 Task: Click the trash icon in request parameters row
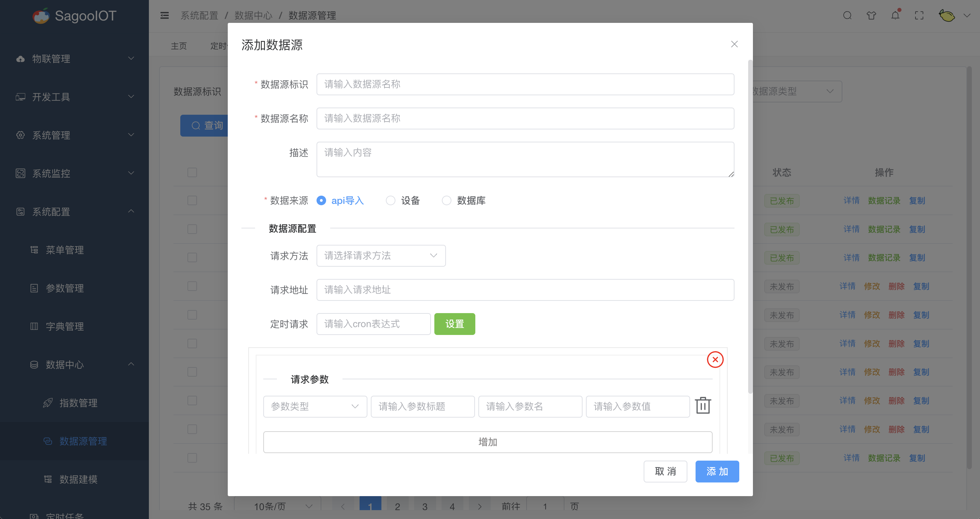click(x=703, y=406)
